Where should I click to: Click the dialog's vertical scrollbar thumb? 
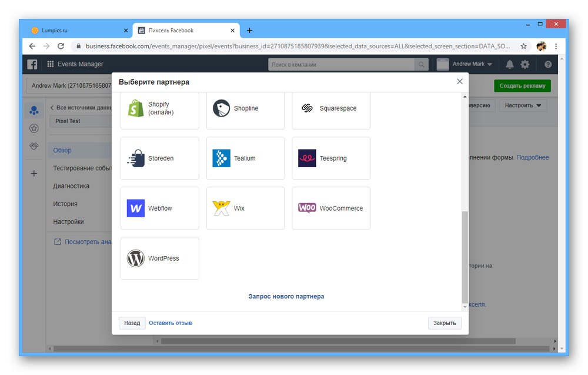click(465, 257)
